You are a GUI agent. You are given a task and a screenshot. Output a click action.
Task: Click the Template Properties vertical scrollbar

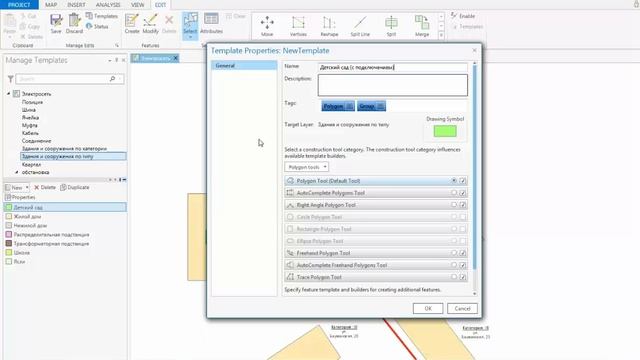coord(474,167)
